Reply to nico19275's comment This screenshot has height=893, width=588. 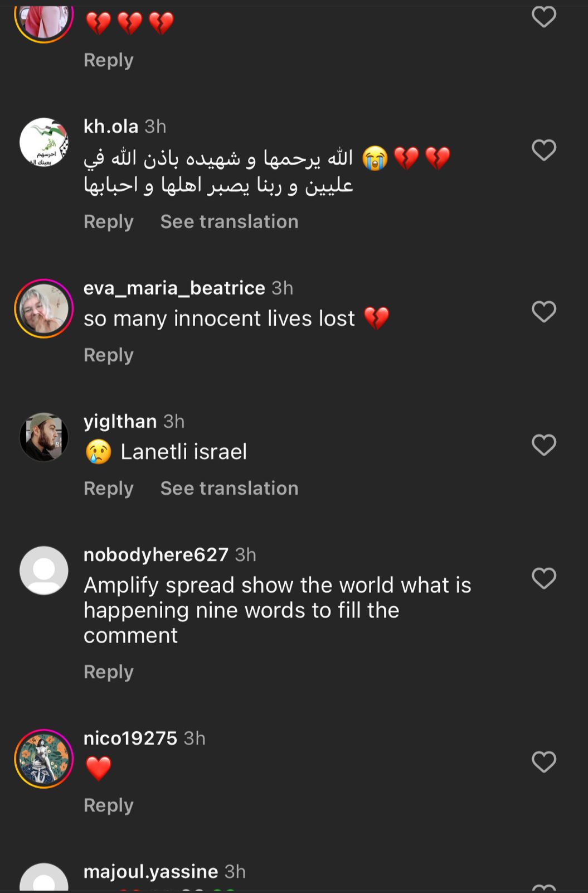pos(109,805)
